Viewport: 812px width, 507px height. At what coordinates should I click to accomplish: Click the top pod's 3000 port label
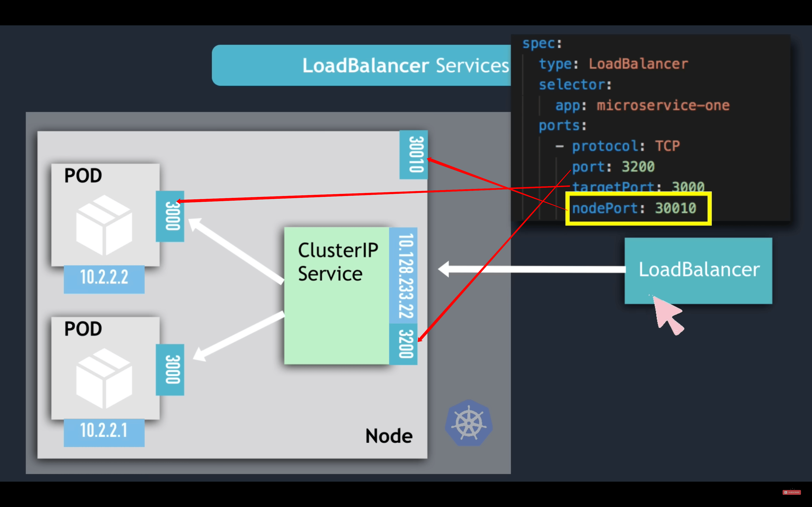point(170,216)
